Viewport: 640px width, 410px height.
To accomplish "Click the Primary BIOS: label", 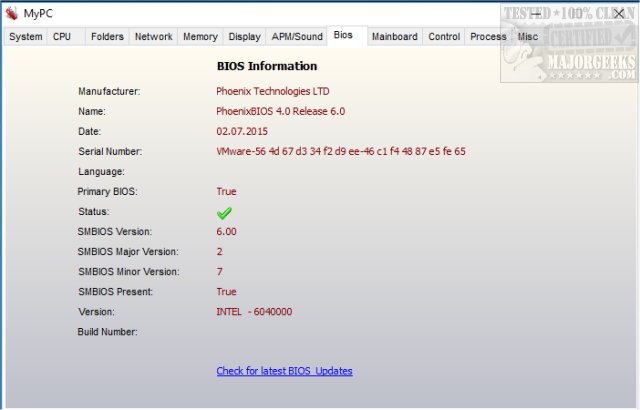I will click(x=107, y=191).
